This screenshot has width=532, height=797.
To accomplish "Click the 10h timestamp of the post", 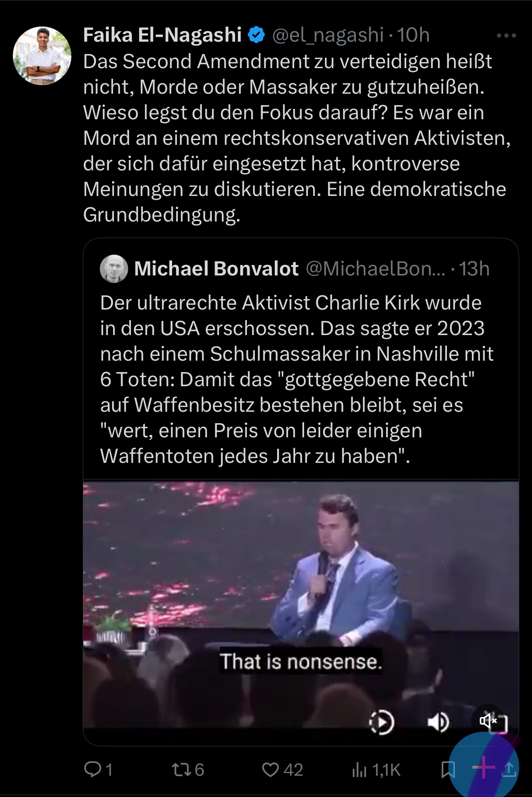I will click(x=413, y=35).
